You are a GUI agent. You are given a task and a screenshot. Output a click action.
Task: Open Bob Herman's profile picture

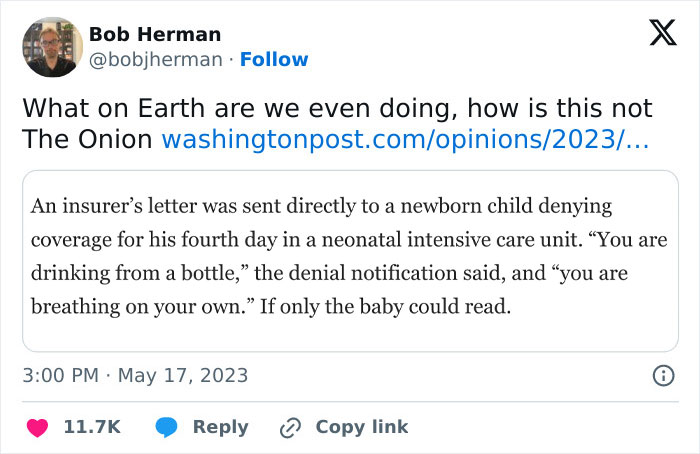tap(51, 46)
